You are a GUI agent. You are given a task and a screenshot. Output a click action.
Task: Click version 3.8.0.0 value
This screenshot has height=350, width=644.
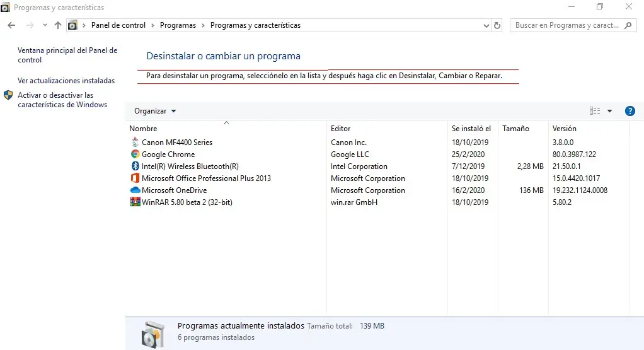click(x=563, y=142)
